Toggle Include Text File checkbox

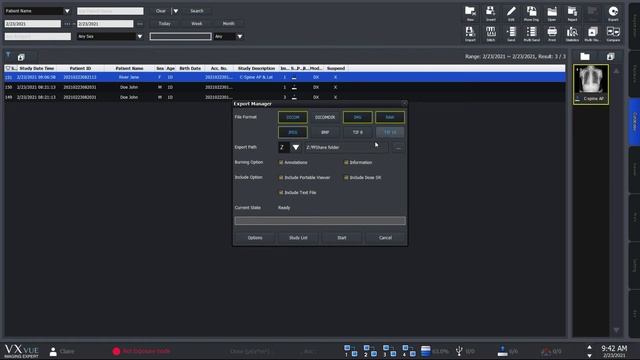(x=281, y=192)
